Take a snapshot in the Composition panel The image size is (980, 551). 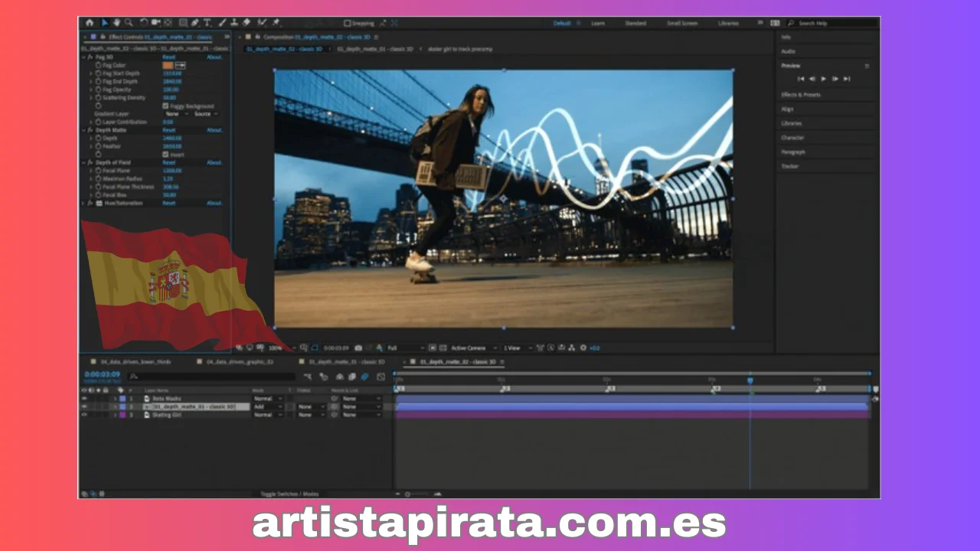358,348
